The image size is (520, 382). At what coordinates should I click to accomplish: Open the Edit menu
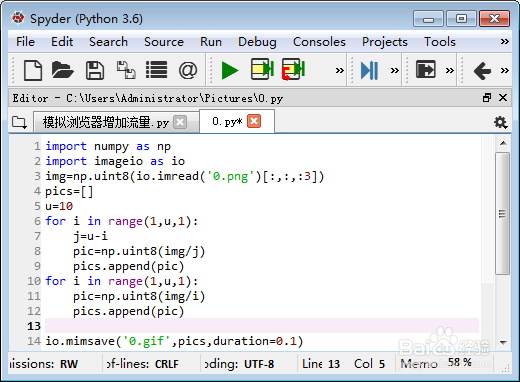[x=62, y=42]
